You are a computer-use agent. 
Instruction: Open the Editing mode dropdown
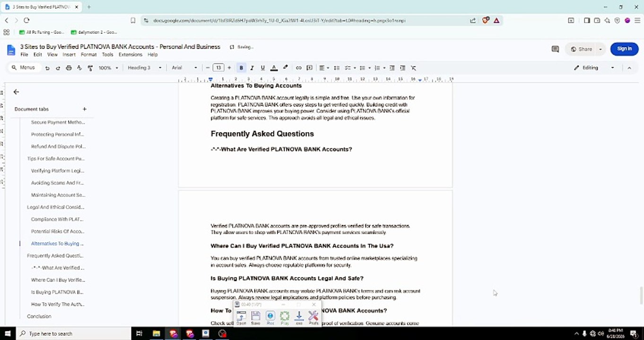pyautogui.click(x=594, y=68)
